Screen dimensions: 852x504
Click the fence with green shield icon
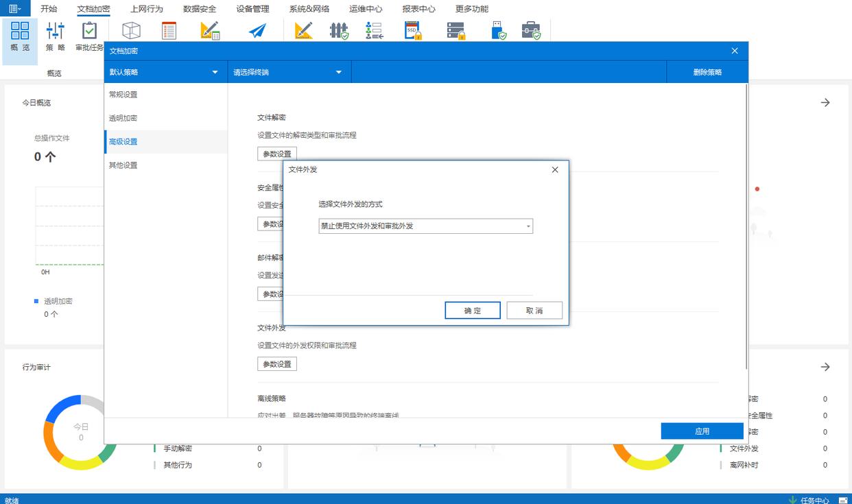[339, 30]
